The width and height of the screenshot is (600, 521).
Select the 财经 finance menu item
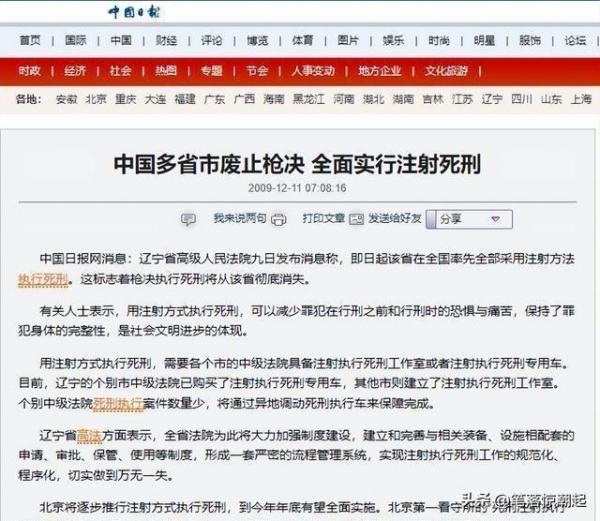click(166, 41)
